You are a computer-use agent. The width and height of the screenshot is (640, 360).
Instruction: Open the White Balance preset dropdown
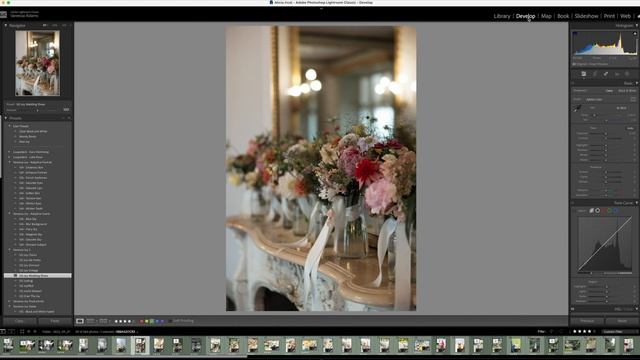pyautogui.click(x=622, y=108)
